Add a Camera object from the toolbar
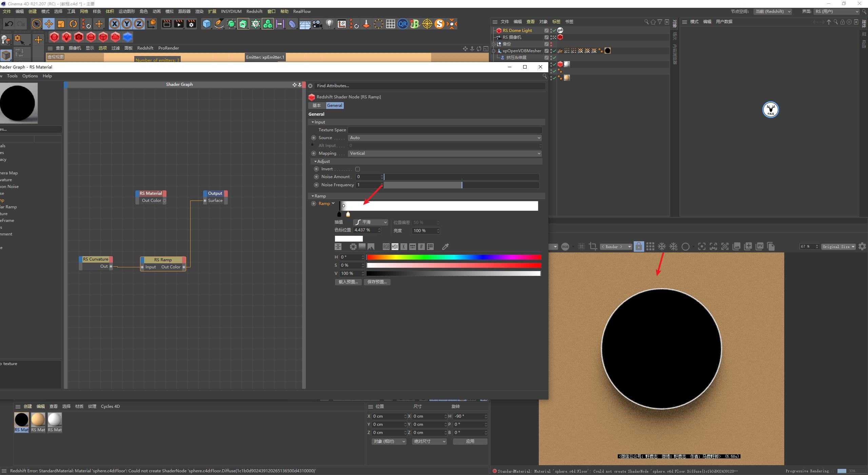This screenshot has width=868, height=475. pyautogui.click(x=317, y=24)
